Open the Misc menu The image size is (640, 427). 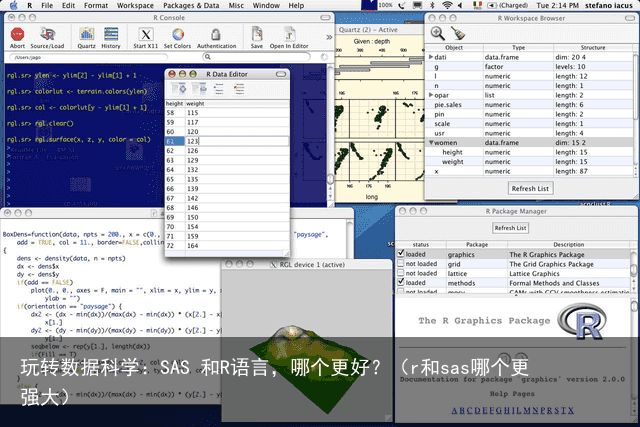pos(236,5)
